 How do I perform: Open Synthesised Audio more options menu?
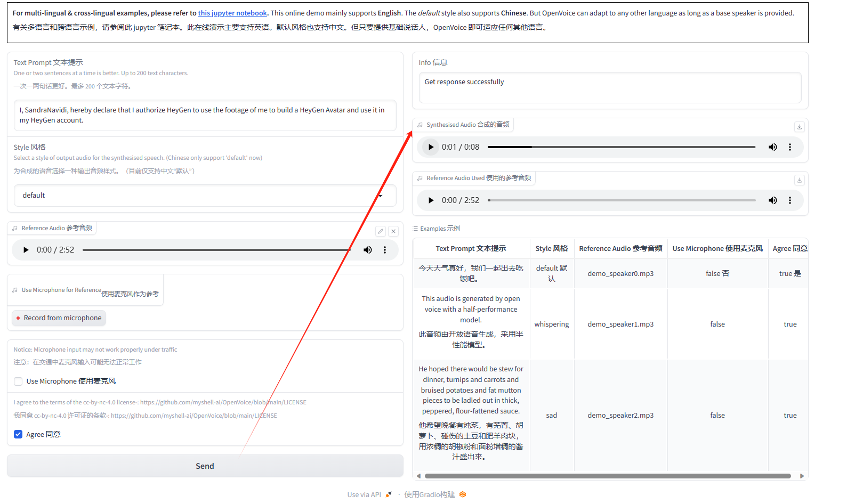790,147
